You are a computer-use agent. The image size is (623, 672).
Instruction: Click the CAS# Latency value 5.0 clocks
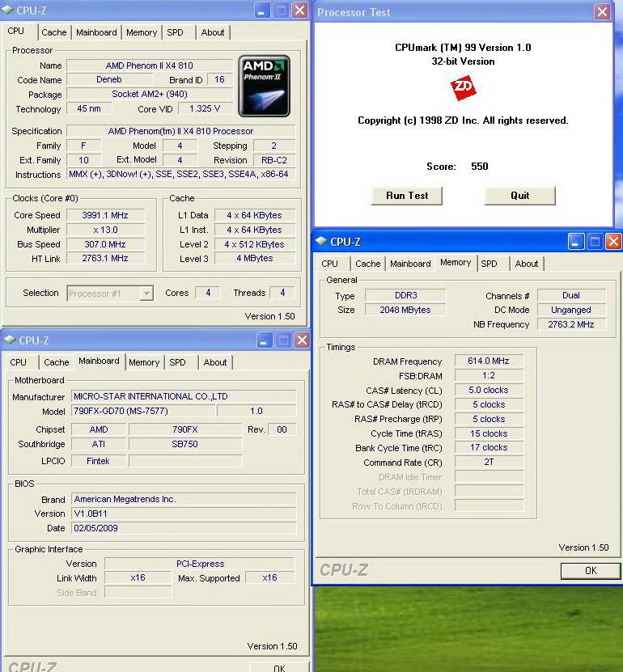pos(489,391)
